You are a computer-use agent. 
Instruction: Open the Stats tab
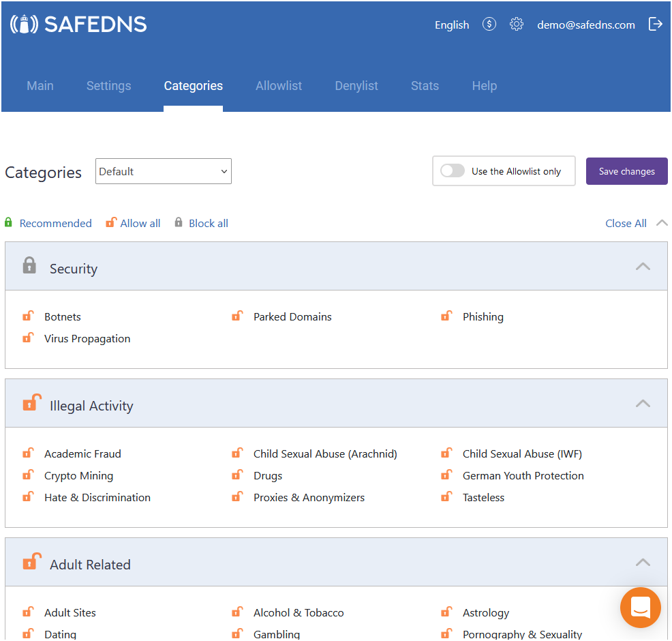[x=425, y=86]
